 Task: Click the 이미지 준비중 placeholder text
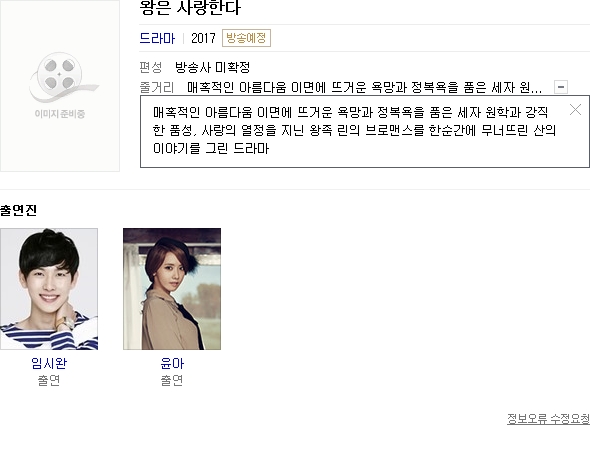click(60, 114)
